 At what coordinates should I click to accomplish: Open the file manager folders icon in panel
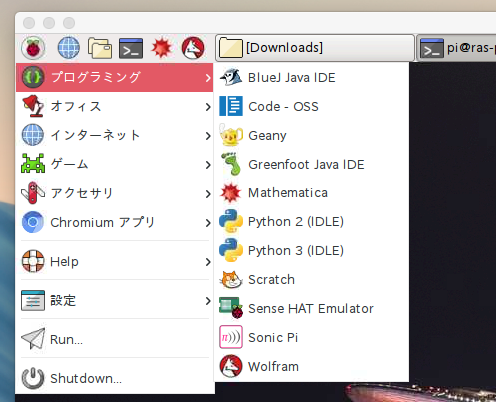(x=100, y=48)
